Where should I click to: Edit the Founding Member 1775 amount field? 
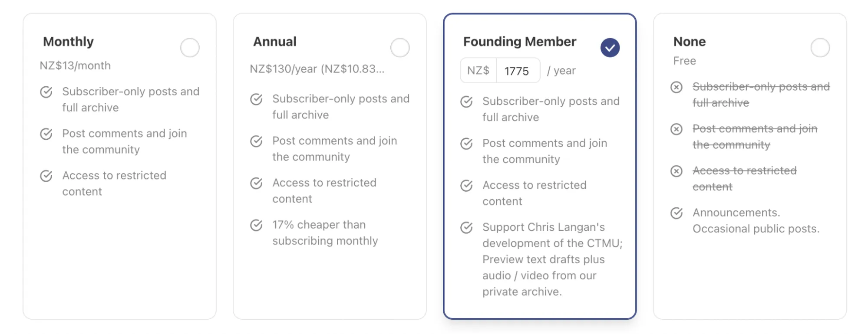coord(518,71)
